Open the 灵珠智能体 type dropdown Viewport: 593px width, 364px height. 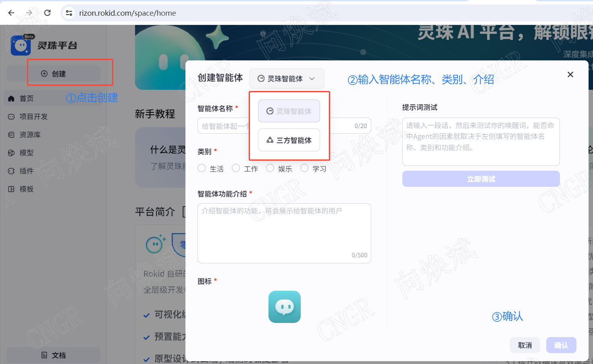pos(287,79)
